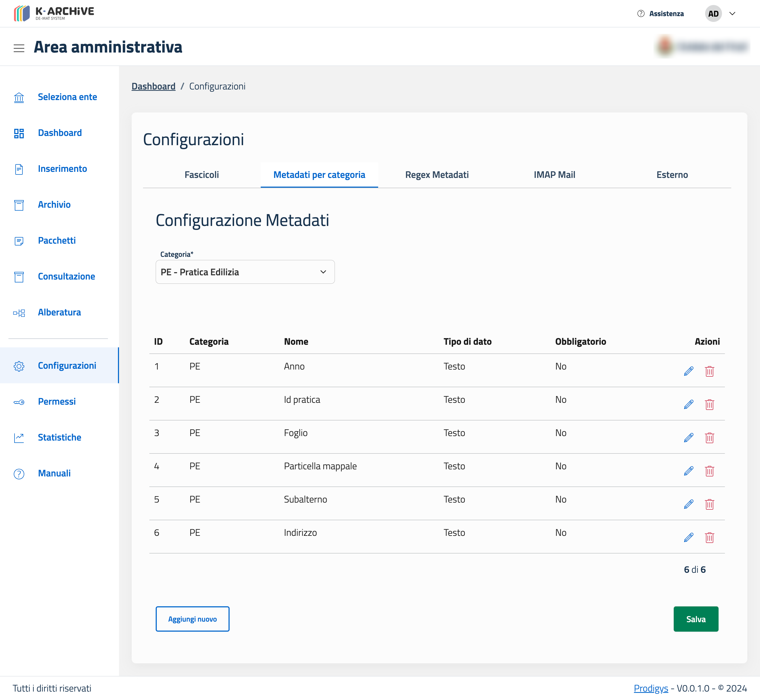Select the Fascicoli tab
Image resolution: width=760 pixels, height=700 pixels.
point(201,175)
